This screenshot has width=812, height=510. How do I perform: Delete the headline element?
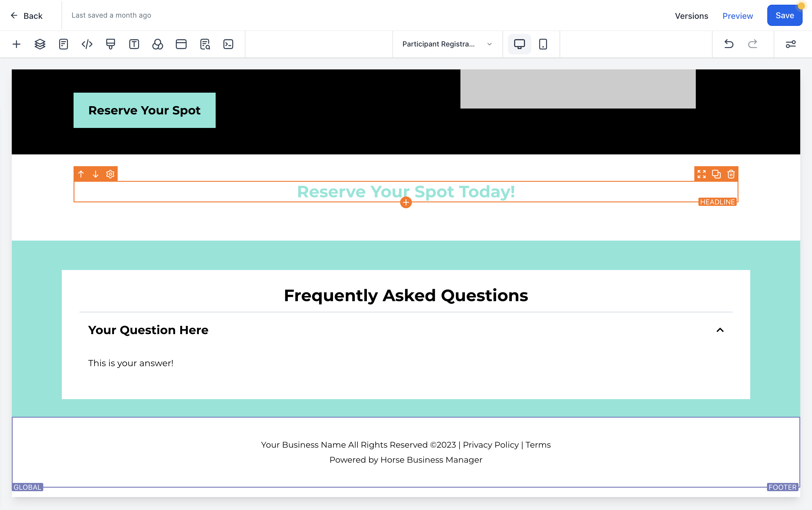731,174
